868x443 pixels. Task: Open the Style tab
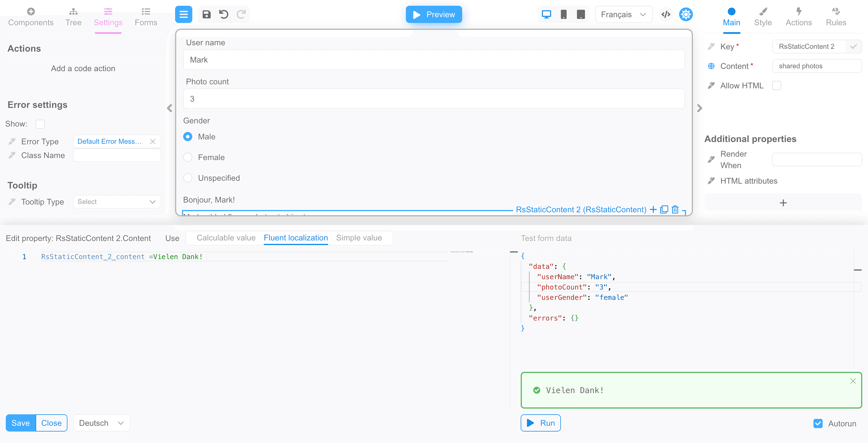[x=763, y=17]
